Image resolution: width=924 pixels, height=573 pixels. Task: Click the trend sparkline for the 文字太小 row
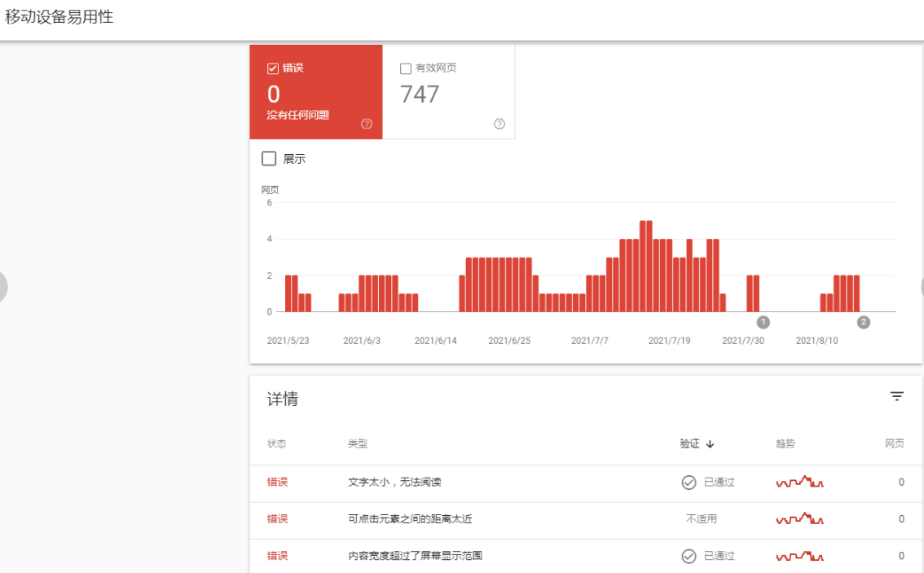(799, 482)
